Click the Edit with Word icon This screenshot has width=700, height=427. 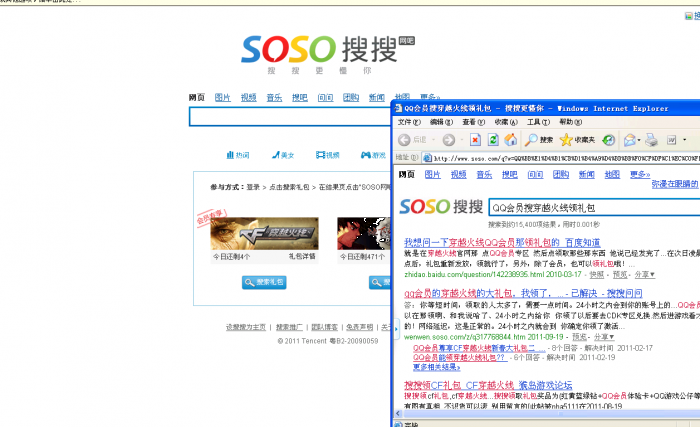click(671, 140)
